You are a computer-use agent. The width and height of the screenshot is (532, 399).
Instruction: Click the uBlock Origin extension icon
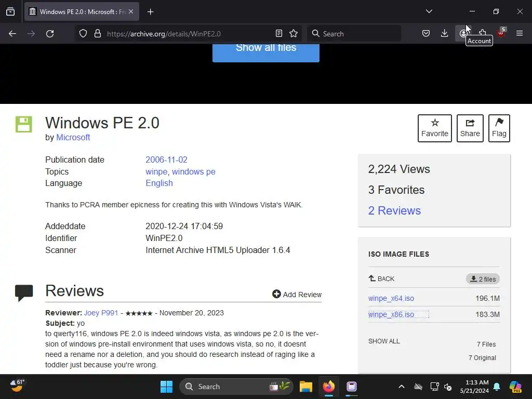(501, 33)
